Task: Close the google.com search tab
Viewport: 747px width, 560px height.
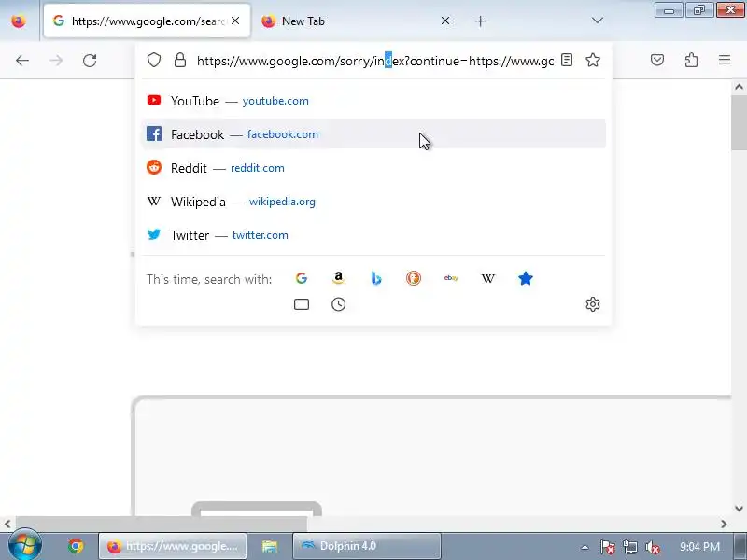Action: coord(235,21)
